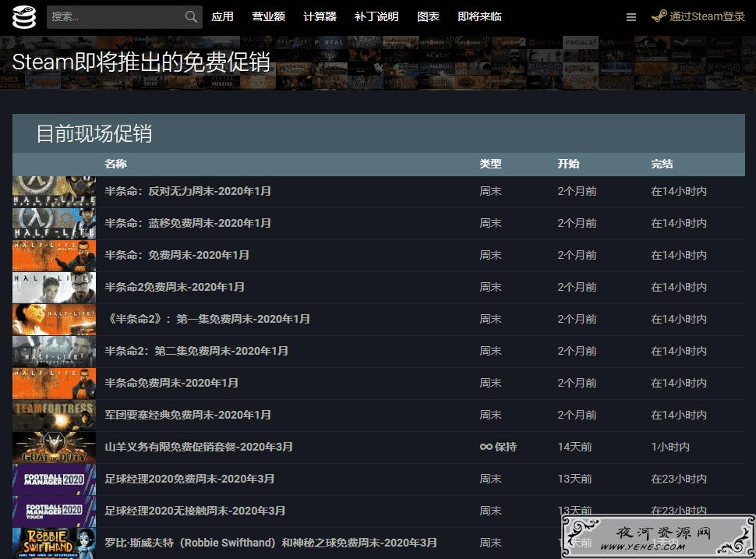Click the Steam即将推出的免费促销 page title
The height and width of the screenshot is (559, 756).
coord(141,62)
